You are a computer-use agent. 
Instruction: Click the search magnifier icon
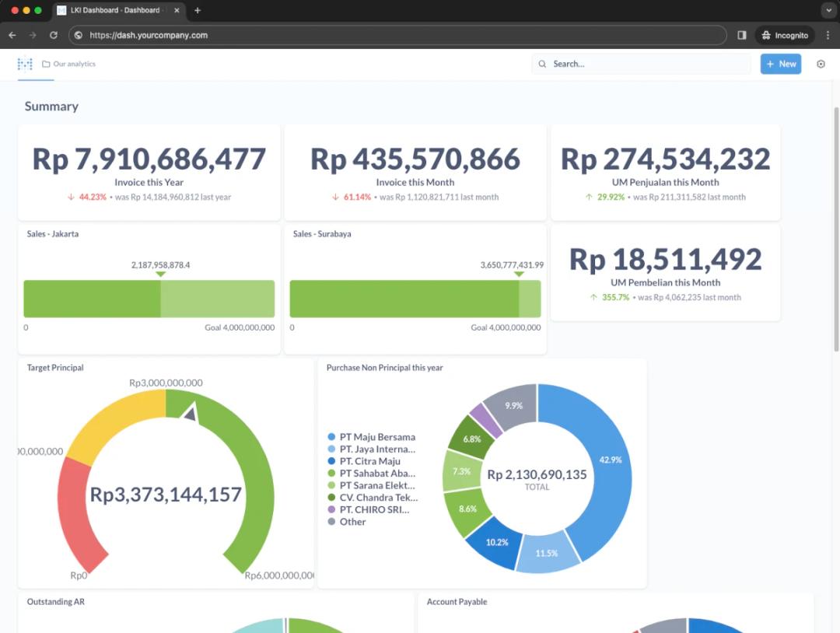click(x=542, y=64)
